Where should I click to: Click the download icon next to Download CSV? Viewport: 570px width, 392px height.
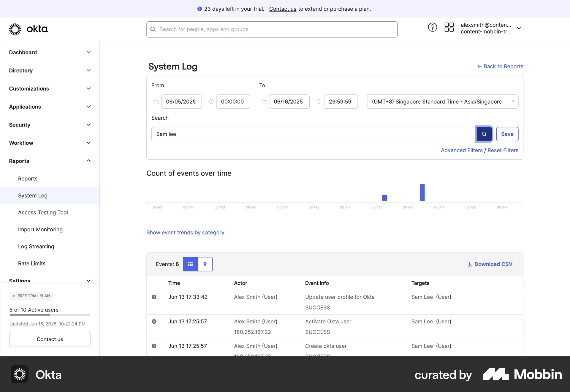(x=469, y=264)
